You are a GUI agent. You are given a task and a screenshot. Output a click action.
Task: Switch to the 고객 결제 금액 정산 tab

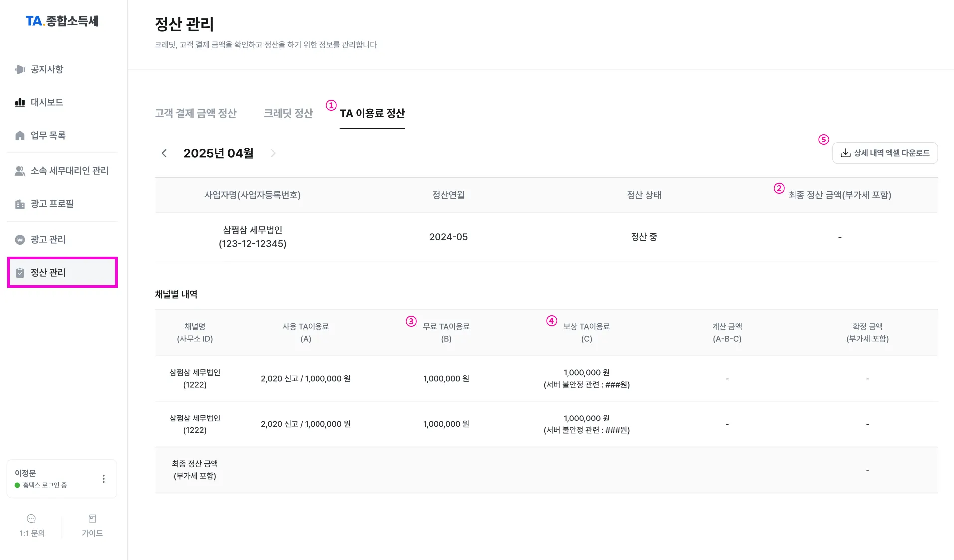pos(195,113)
